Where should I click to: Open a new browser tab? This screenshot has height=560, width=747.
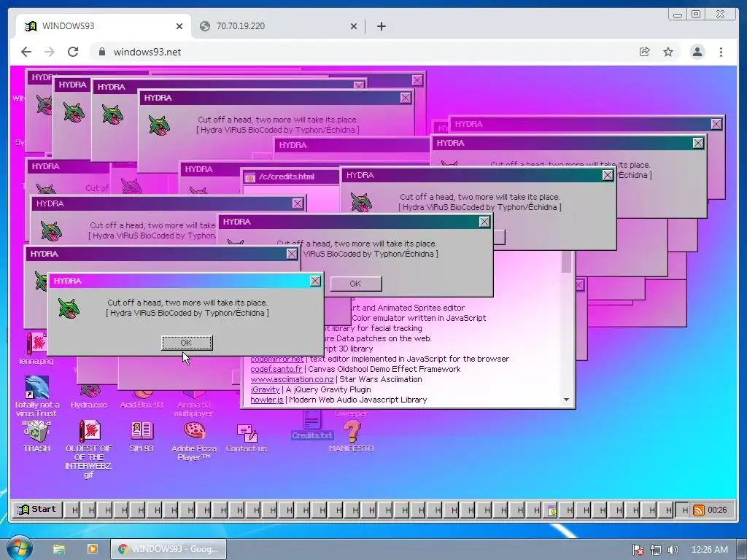381,26
